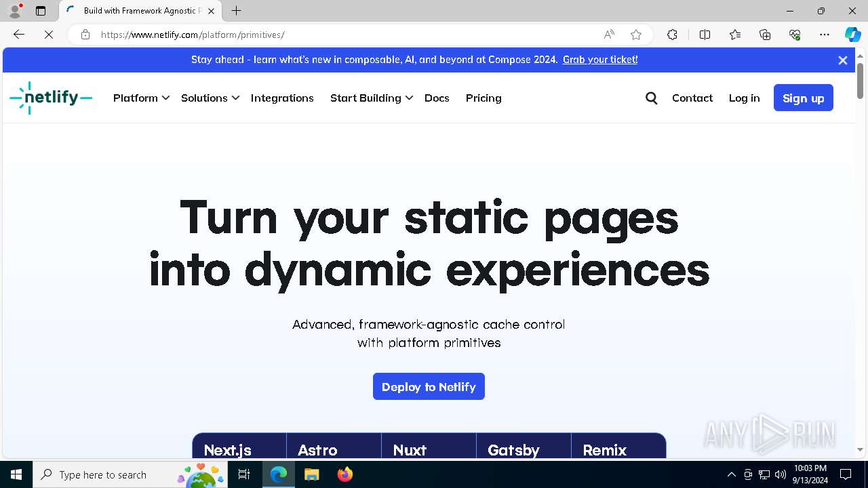Open a new tab with plus icon
Viewport: 868px width, 488px height.
tap(236, 11)
